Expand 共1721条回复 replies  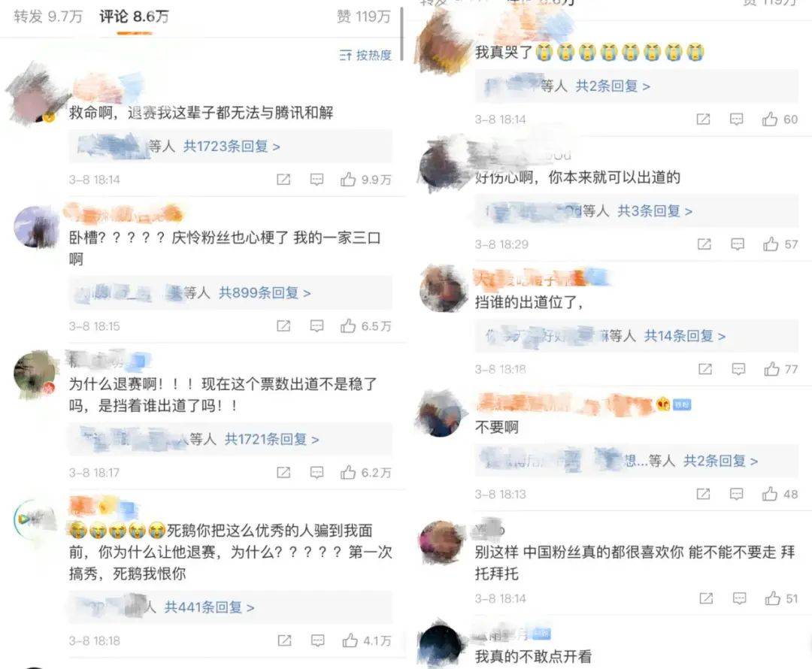coord(271,440)
